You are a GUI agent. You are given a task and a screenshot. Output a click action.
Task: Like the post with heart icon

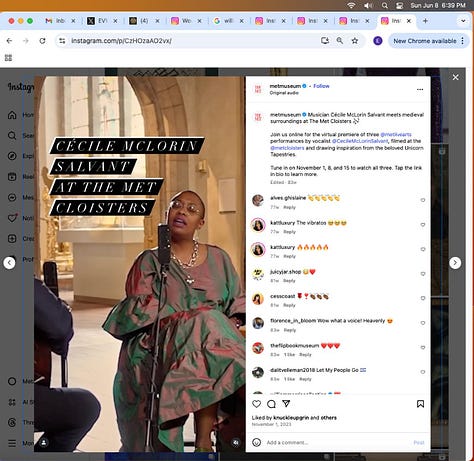tap(256, 404)
